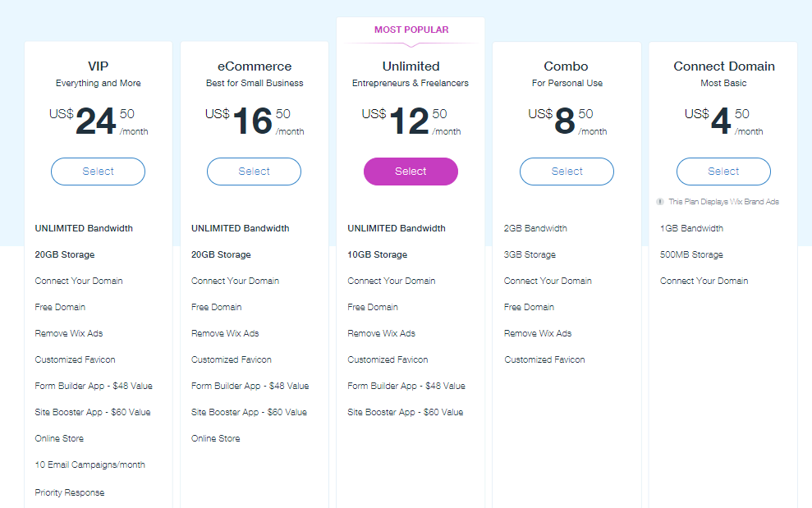Click the Connect Domain plan heading

[724, 66]
